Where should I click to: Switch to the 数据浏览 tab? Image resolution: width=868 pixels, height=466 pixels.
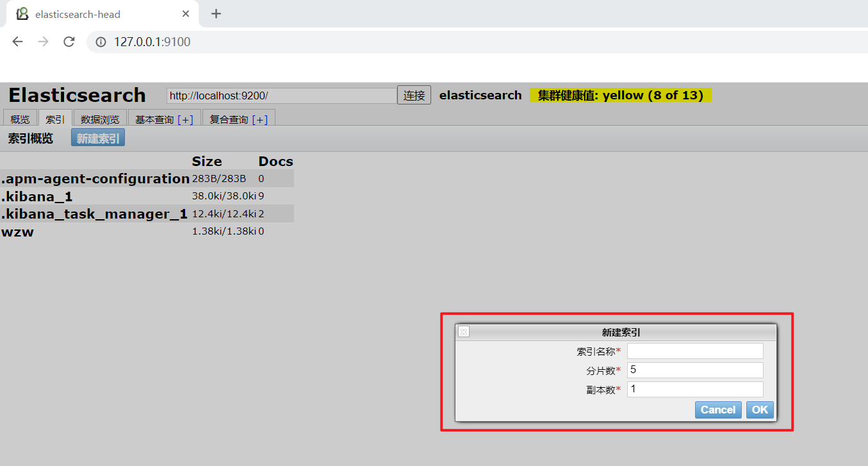pyautogui.click(x=100, y=119)
